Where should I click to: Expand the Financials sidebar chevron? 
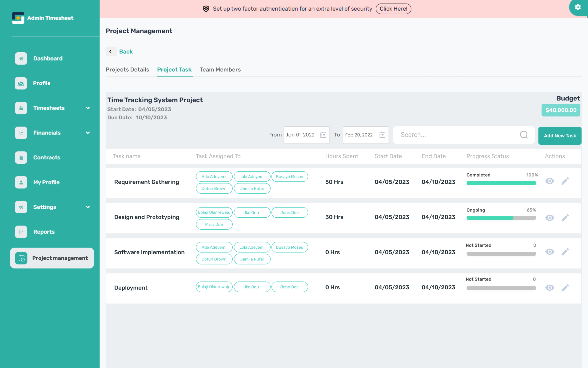pyautogui.click(x=88, y=133)
